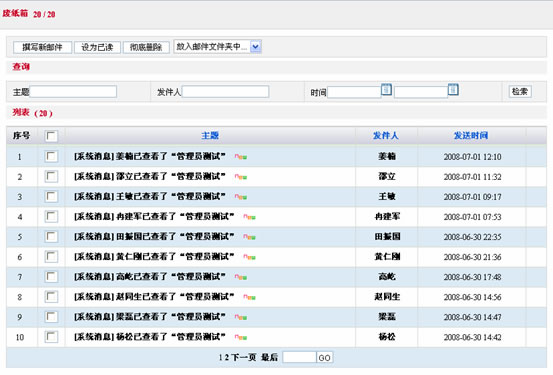Tick the checkbox for row 5
553x375 pixels.
point(51,236)
